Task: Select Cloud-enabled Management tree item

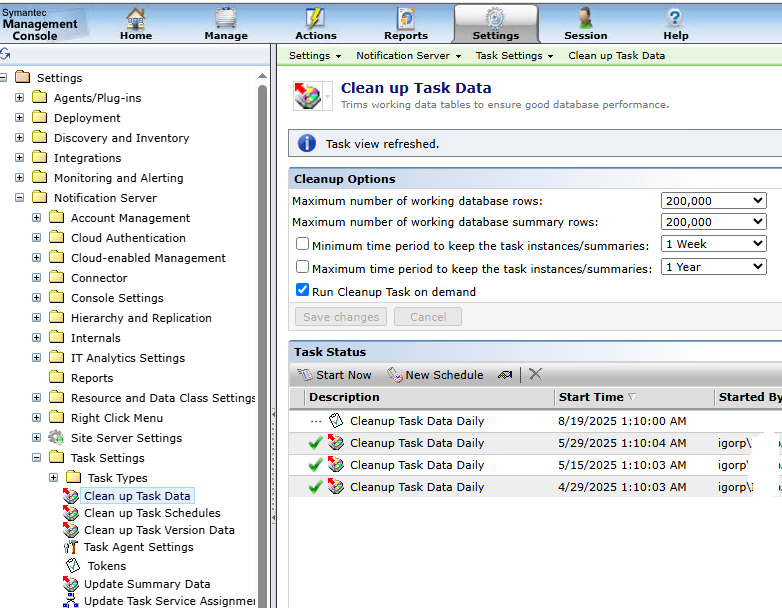Action: (148, 258)
